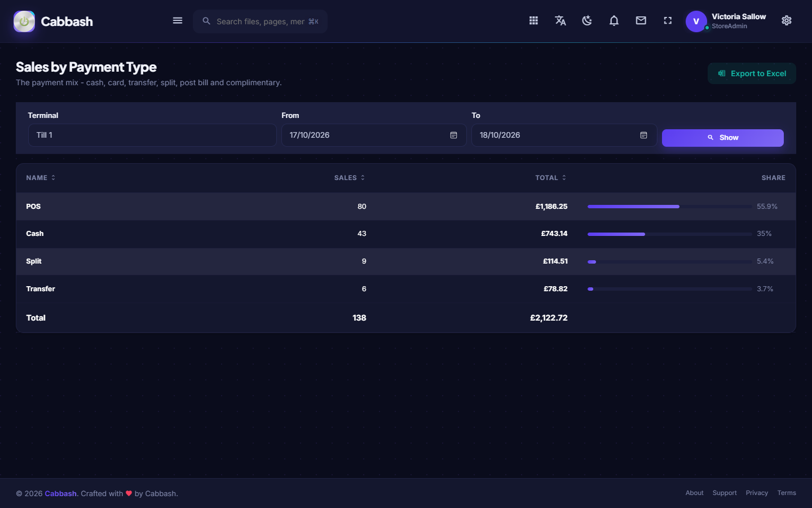The image size is (812, 508).
Task: Open the Terms footer link
Action: 787,493
